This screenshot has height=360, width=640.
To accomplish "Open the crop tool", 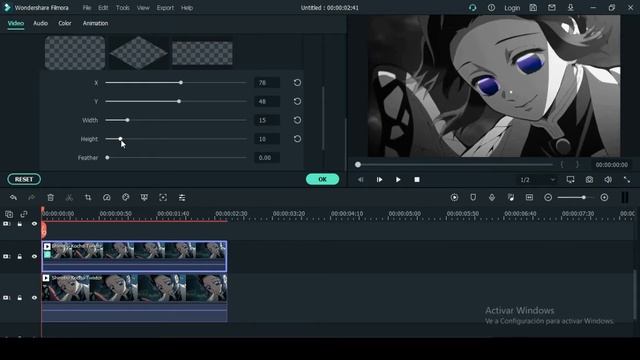I will point(88,198).
